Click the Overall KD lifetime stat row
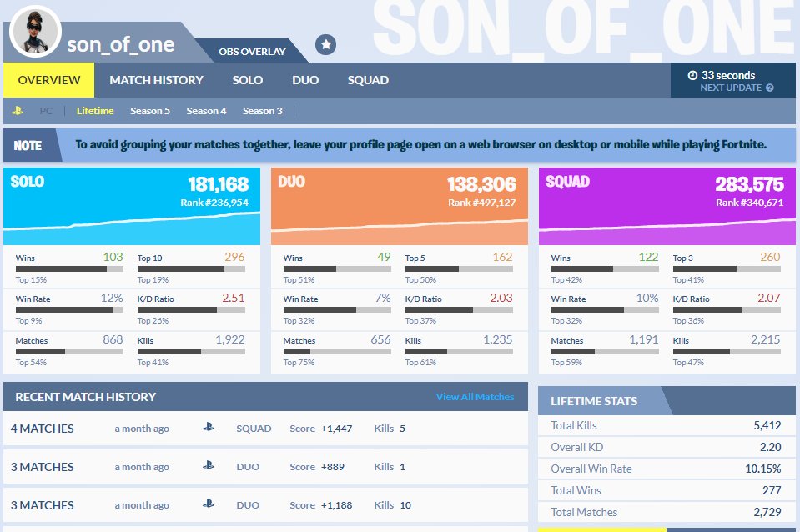This screenshot has height=532, width=800. tap(667, 447)
